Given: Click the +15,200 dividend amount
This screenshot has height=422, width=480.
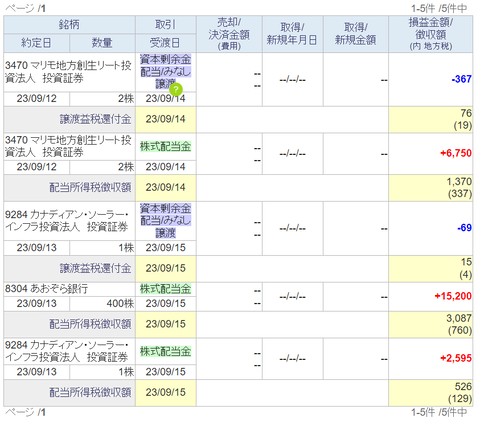Looking at the screenshot, I should pyautogui.click(x=453, y=296).
